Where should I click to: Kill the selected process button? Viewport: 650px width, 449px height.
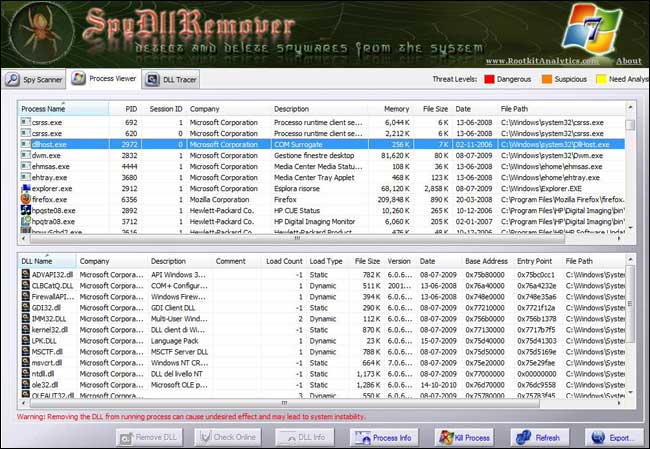(464, 437)
